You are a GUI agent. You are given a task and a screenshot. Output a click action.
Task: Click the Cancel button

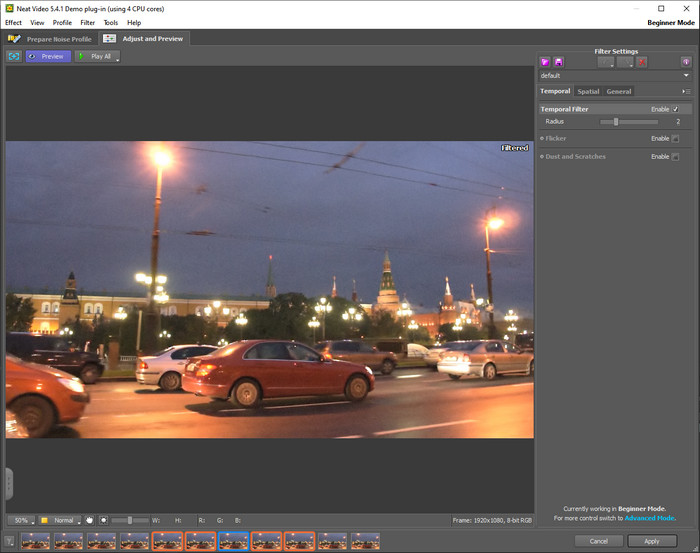(599, 541)
